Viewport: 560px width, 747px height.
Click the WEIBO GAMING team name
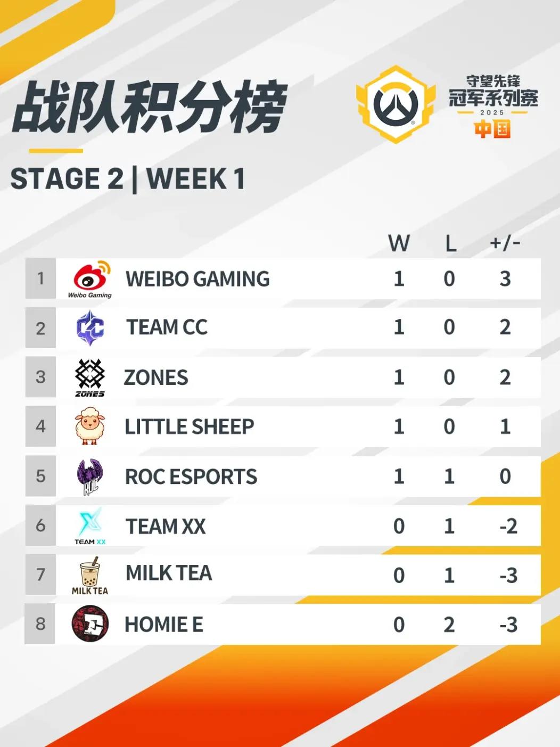[x=197, y=279]
